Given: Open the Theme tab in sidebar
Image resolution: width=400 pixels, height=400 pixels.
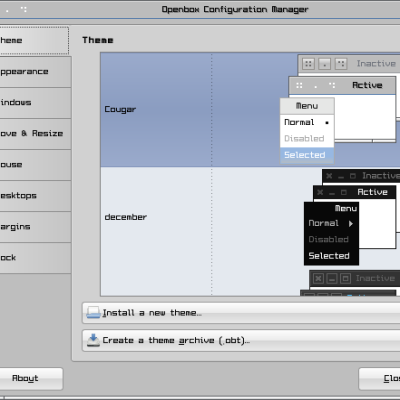Looking at the screenshot, I should point(34,41).
